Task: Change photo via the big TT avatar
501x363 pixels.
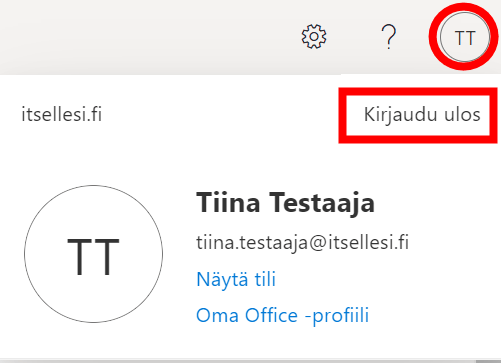Action: coord(94,254)
